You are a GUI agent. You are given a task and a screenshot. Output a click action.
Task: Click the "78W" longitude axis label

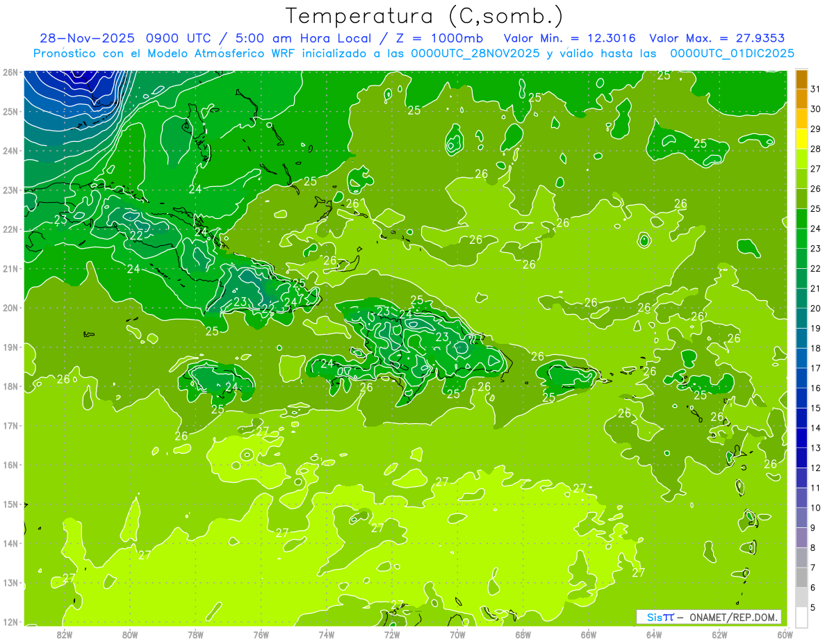click(x=195, y=634)
